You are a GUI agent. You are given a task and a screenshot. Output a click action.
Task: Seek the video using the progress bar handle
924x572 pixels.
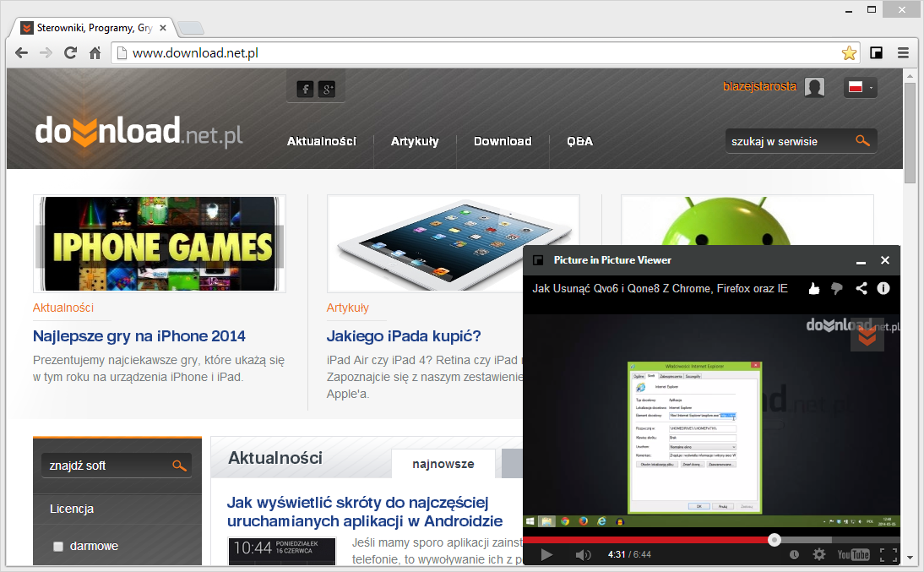775,540
